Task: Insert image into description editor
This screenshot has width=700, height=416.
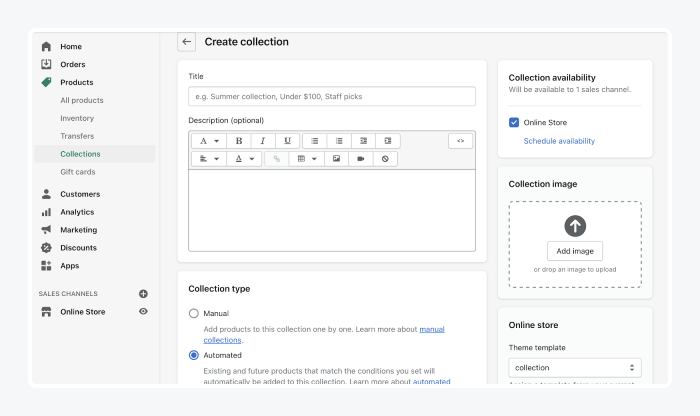Action: coord(336,159)
